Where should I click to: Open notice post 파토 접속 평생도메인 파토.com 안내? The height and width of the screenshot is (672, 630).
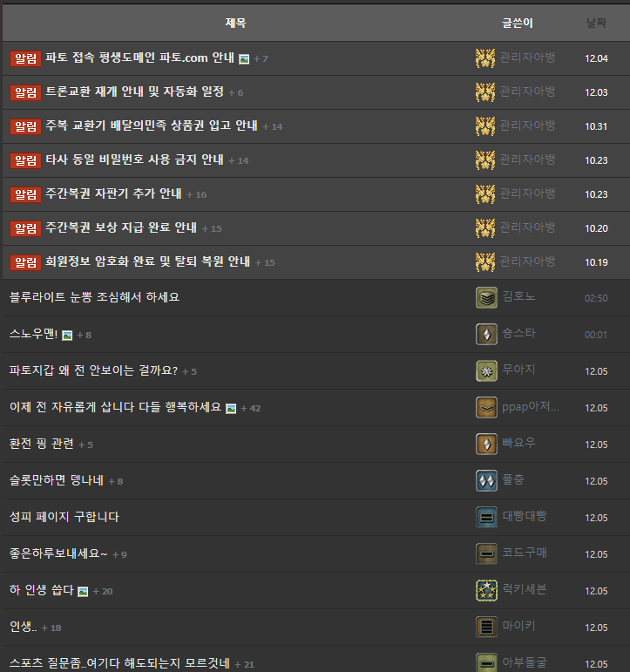(x=139, y=58)
